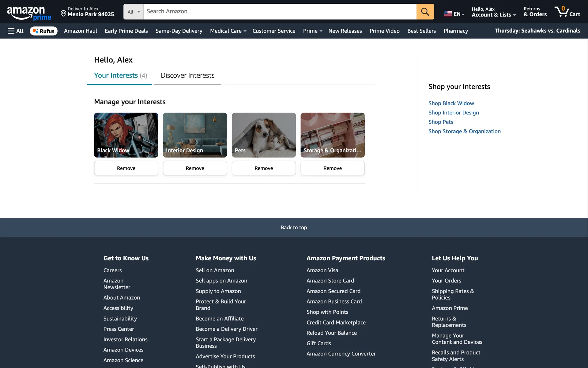
Task: Expand the Medical Care menu
Action: pos(228,31)
